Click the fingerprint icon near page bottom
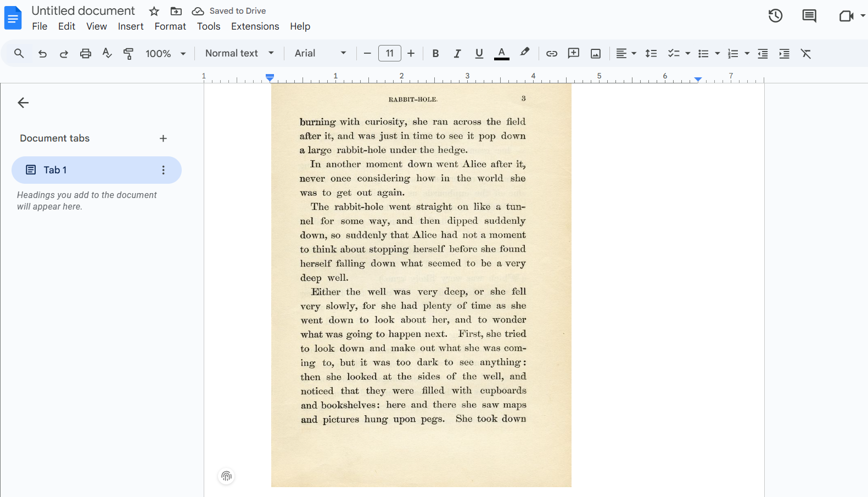The width and height of the screenshot is (868, 497). point(226,476)
